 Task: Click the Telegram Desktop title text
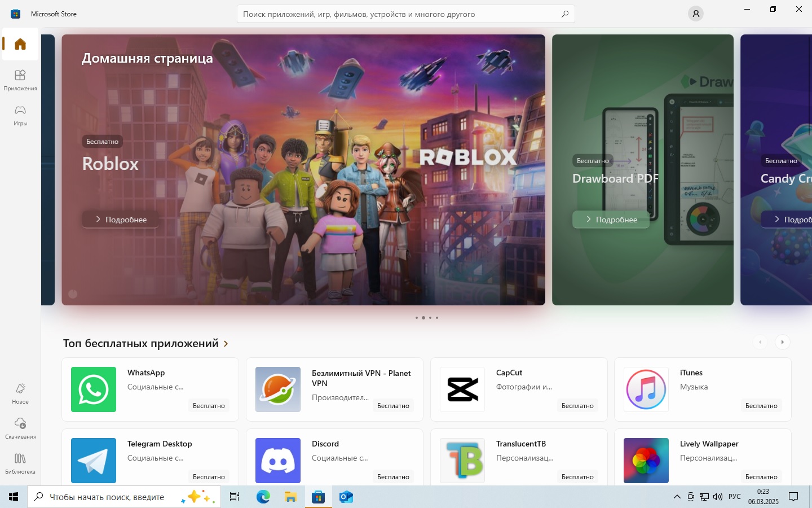[160, 444]
